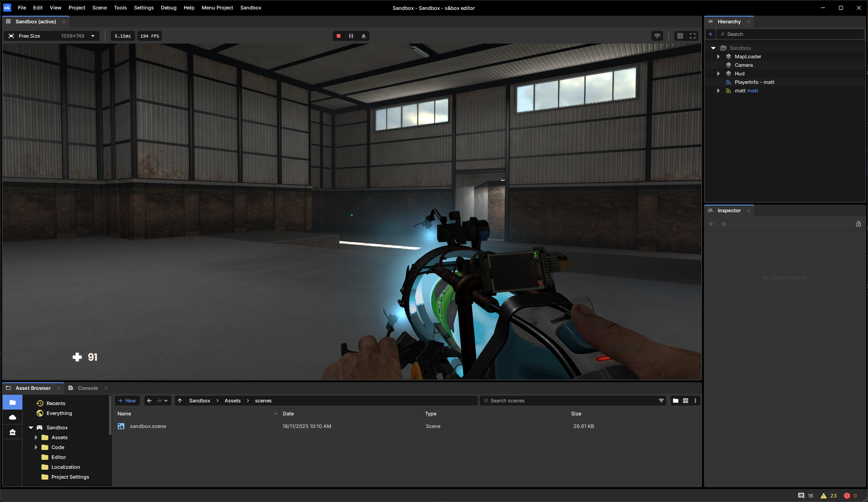Click the New asset button
The image size is (868, 502).
pyautogui.click(x=127, y=401)
